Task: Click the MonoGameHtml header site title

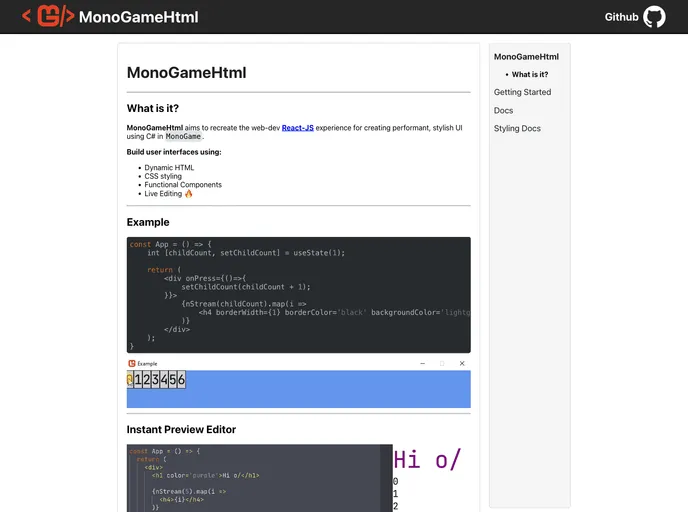Action: [x=139, y=17]
